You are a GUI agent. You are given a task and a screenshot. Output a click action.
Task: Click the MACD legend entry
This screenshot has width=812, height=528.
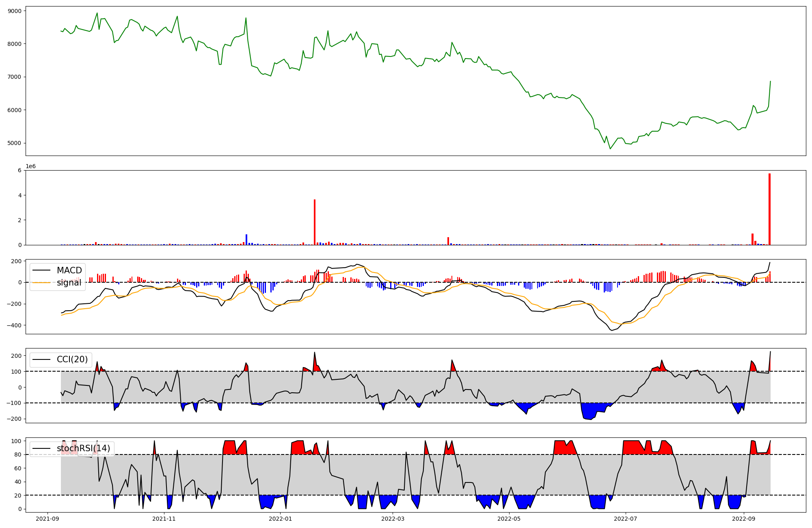[69, 270]
